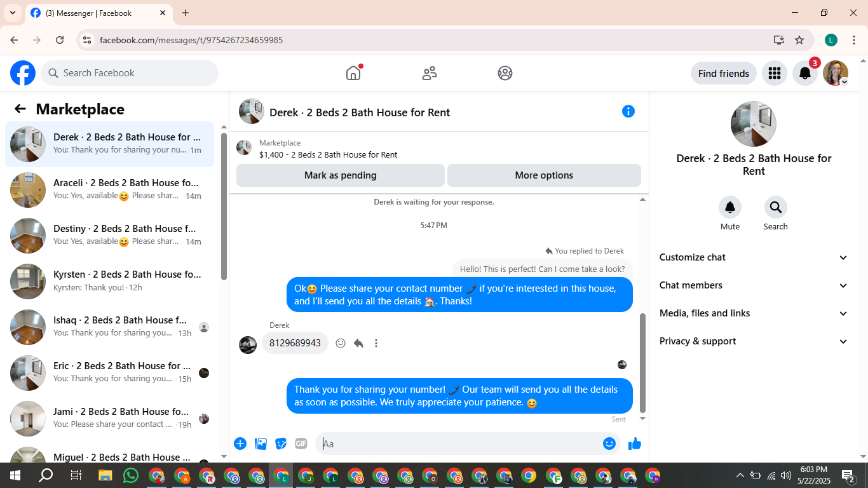Open the $1,400 Marketplace listing link

tap(329, 154)
